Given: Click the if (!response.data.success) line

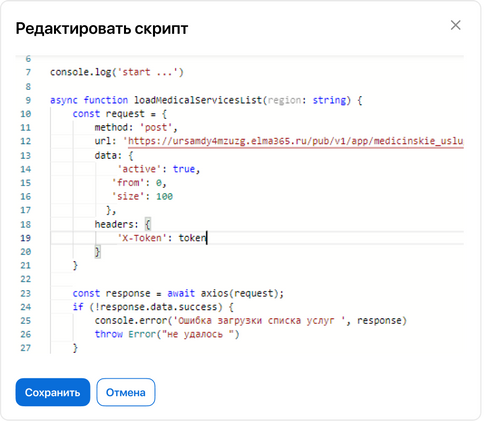Looking at the screenshot, I should (153, 307).
